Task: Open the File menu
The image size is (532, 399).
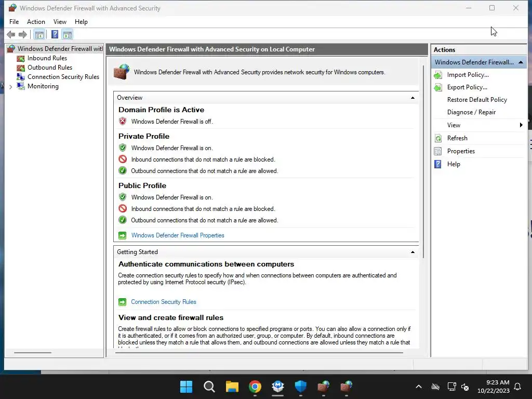Action: coord(14,22)
